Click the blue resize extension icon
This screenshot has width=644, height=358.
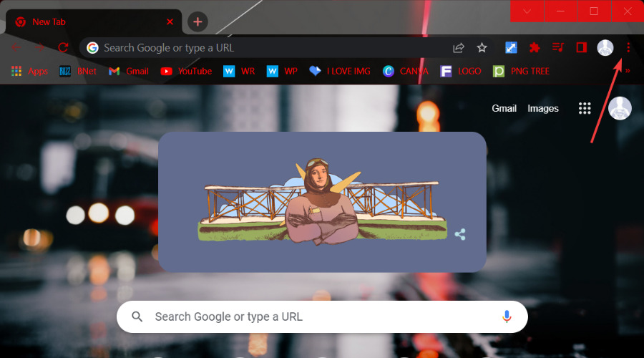point(511,48)
